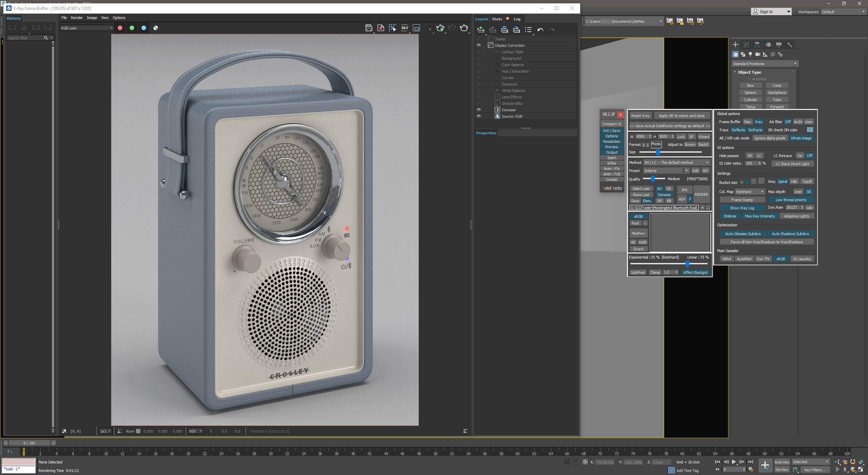Open the Image menu in V-Ray Frame Buffer
Screen dimensions: 868x475
tap(92, 18)
